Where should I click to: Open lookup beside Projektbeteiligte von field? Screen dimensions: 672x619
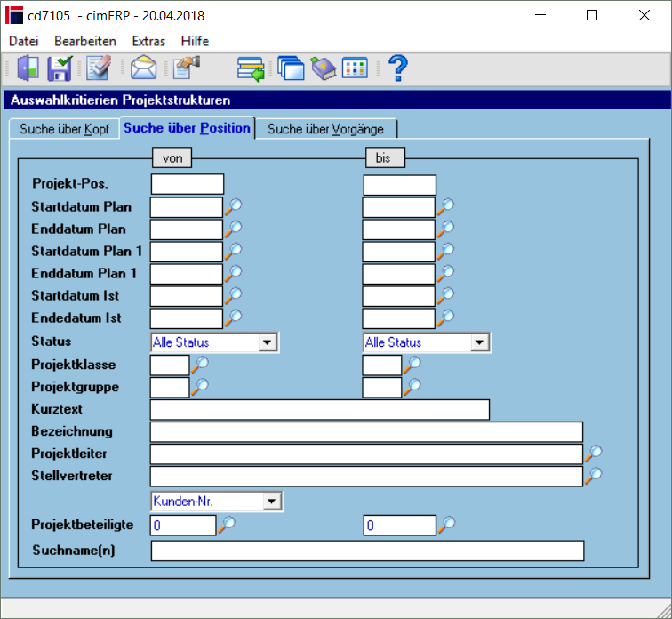pyautogui.click(x=227, y=525)
